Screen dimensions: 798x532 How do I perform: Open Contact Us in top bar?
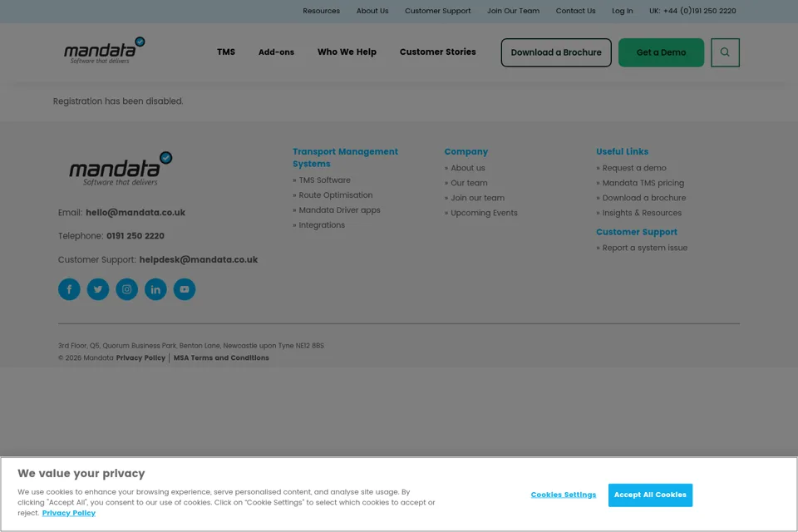(x=575, y=11)
